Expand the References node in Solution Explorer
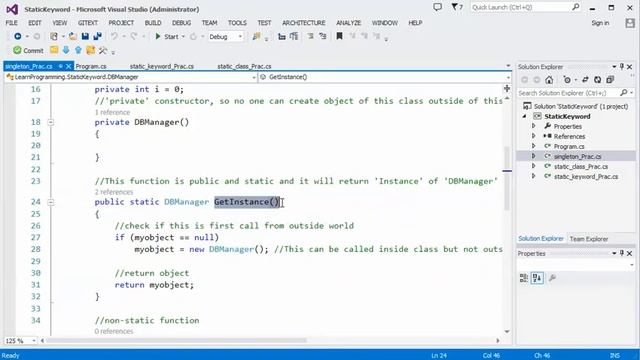 [x=533, y=136]
